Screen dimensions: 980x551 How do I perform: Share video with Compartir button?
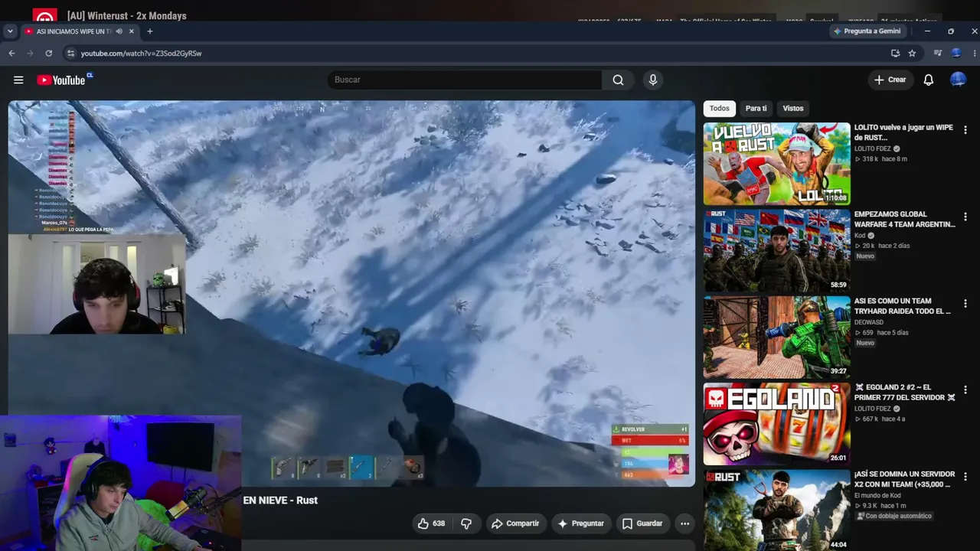515,523
